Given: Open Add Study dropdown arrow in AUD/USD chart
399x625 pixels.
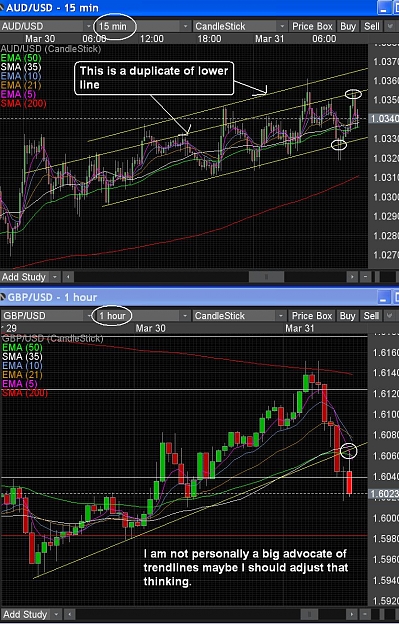Looking at the screenshot, I should click(x=55, y=277).
